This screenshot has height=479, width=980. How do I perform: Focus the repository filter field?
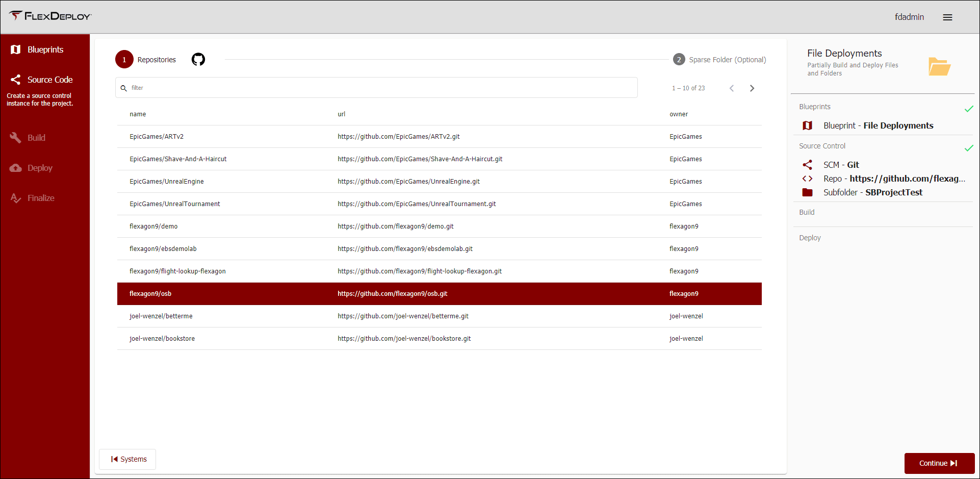(376, 88)
